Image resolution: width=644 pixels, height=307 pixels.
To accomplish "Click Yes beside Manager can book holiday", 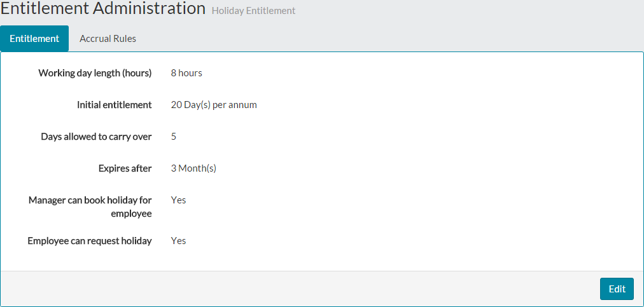I will pyautogui.click(x=179, y=200).
